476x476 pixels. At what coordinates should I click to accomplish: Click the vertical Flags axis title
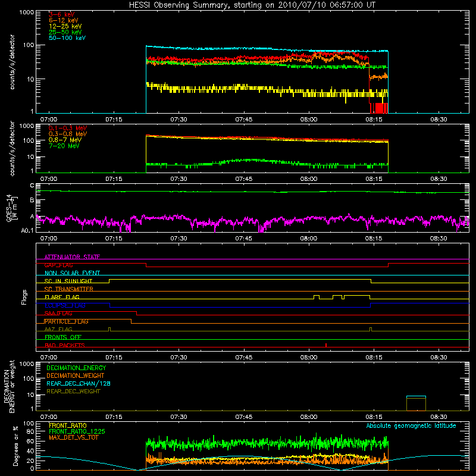pyautogui.click(x=24, y=297)
